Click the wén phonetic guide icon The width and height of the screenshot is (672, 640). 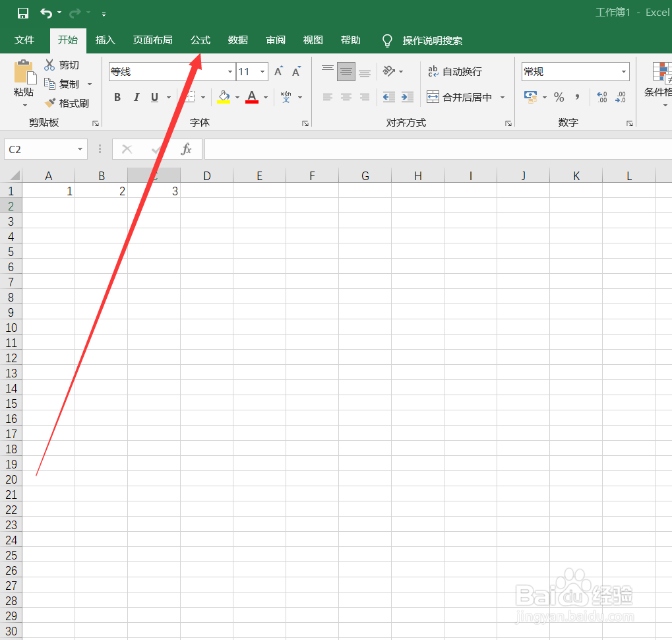pyautogui.click(x=286, y=97)
